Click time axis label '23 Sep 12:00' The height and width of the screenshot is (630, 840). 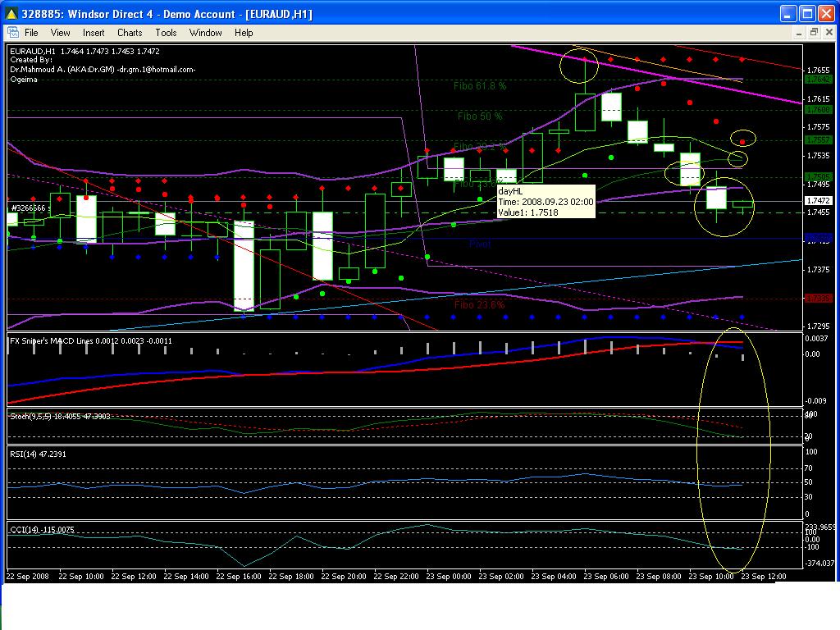pyautogui.click(x=764, y=577)
